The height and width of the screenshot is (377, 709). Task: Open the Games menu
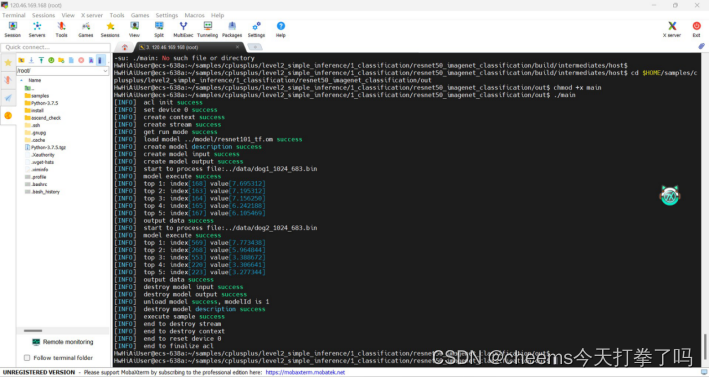pyautogui.click(x=140, y=15)
